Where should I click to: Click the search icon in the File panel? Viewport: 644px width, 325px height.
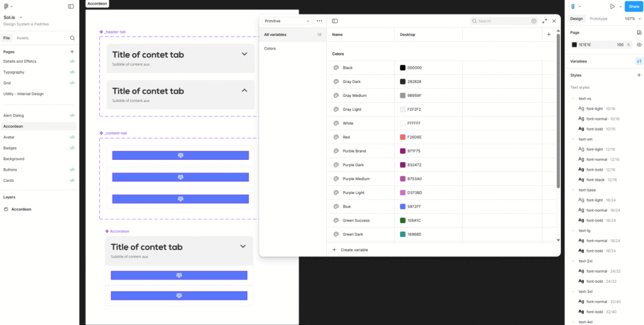(x=72, y=38)
